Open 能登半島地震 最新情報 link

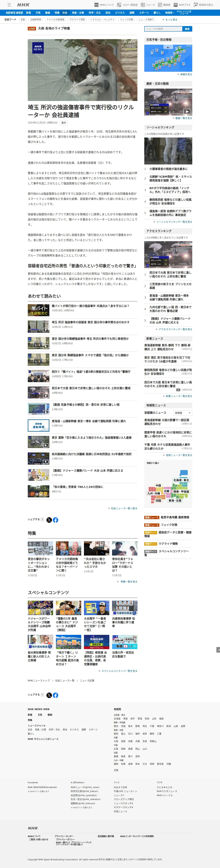pyautogui.click(x=175, y=517)
